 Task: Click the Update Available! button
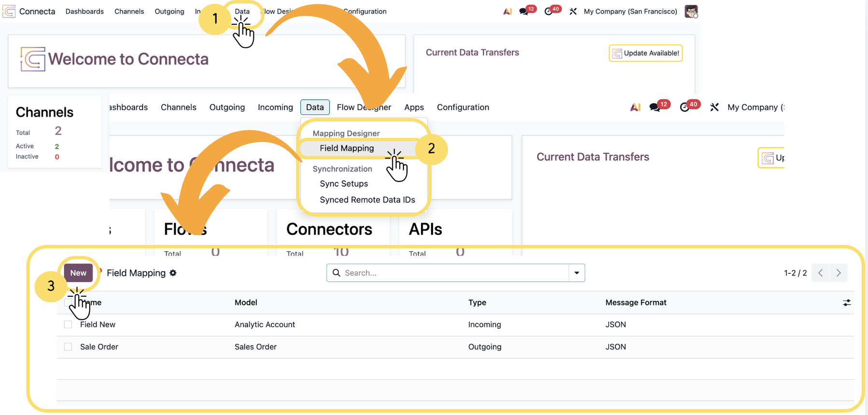click(x=645, y=53)
